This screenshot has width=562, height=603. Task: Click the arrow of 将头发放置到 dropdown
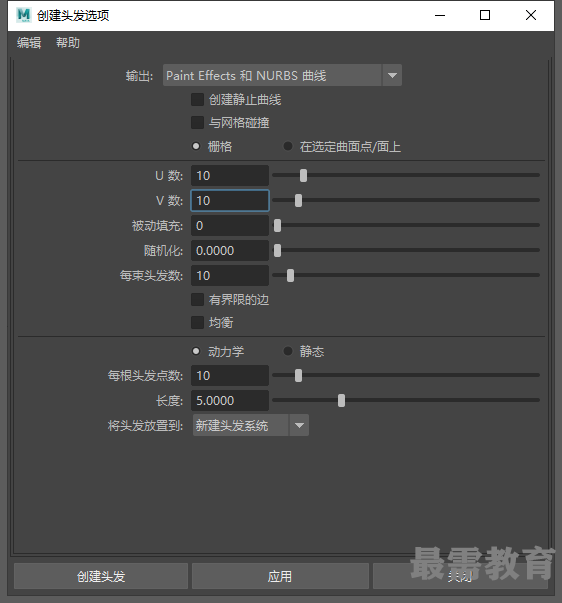(x=299, y=425)
